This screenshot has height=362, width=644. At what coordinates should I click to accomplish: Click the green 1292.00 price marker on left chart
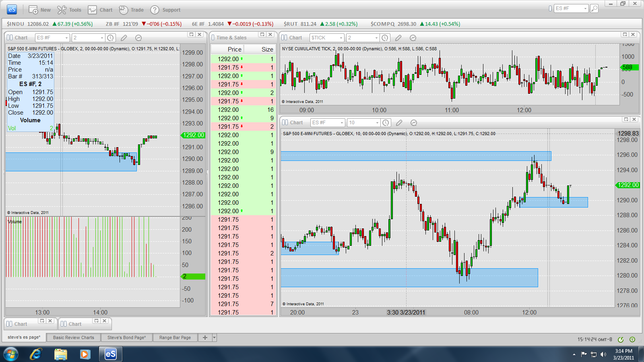pyautogui.click(x=193, y=135)
